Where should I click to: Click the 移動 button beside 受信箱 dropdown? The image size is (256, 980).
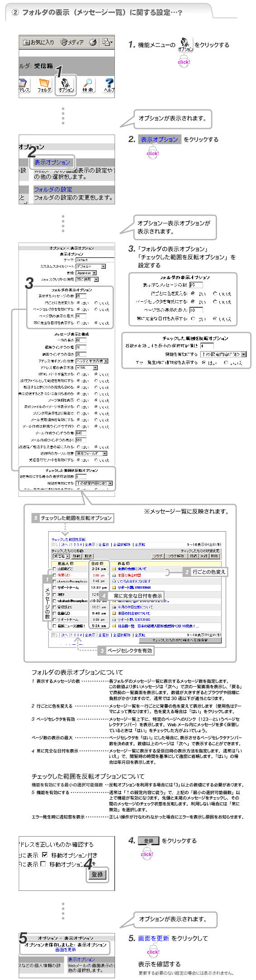[76, 556]
